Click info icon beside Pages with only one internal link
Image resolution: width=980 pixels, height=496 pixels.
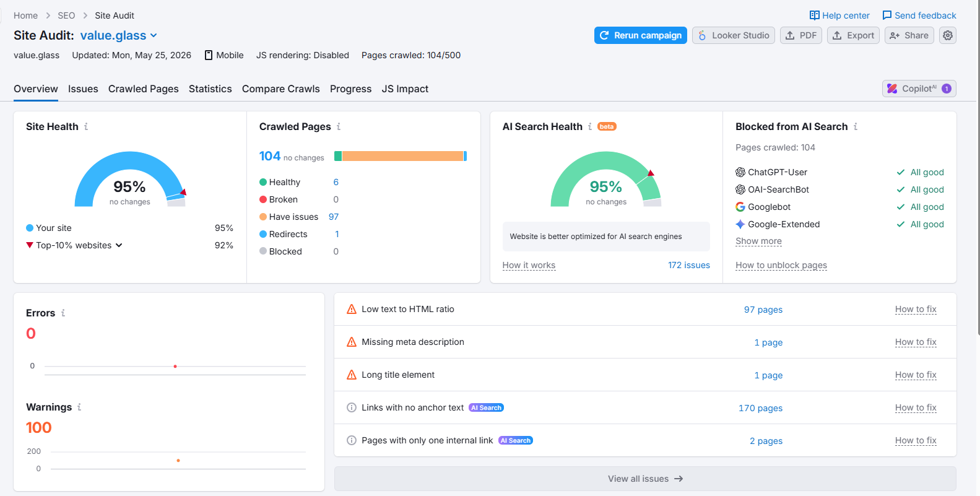(352, 440)
